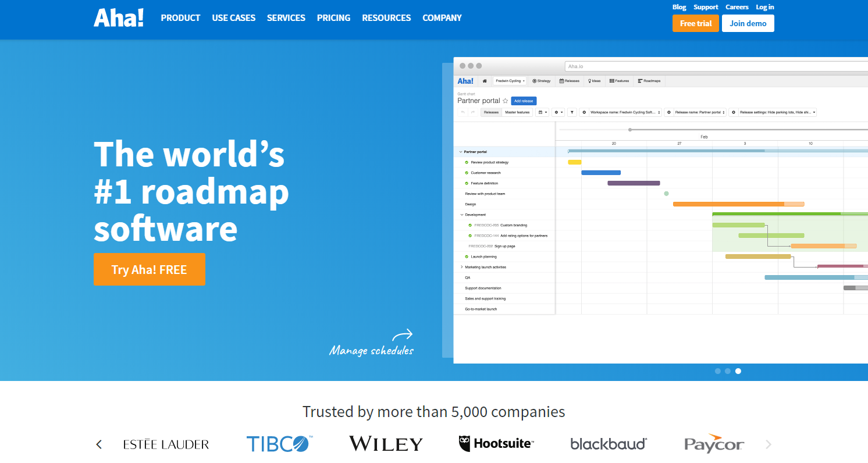Click the Aha! logo inside the app screenshot

[465, 81]
